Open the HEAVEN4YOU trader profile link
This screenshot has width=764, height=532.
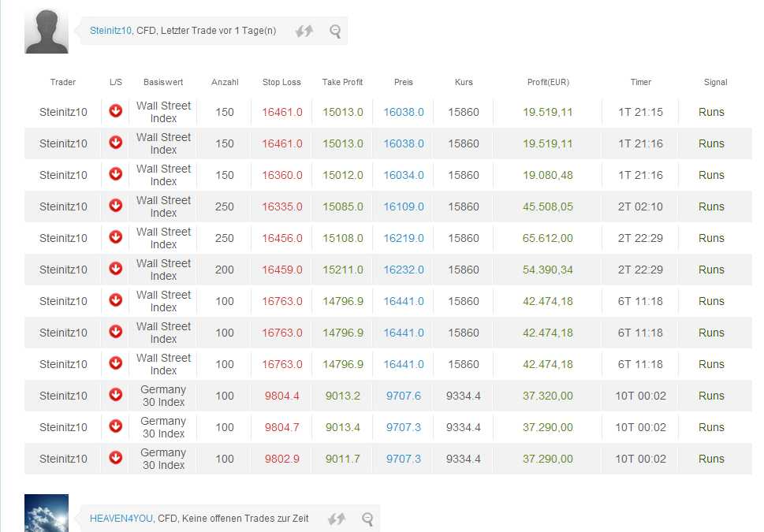pos(121,519)
